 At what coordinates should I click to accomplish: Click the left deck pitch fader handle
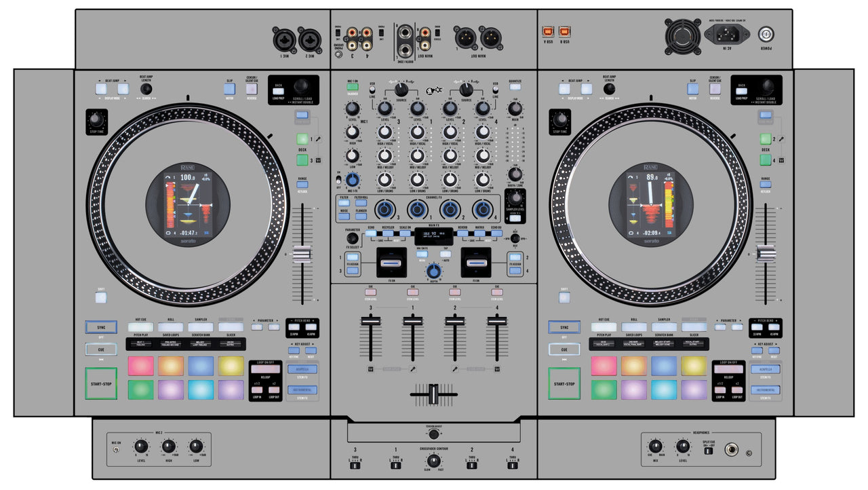coord(302,255)
